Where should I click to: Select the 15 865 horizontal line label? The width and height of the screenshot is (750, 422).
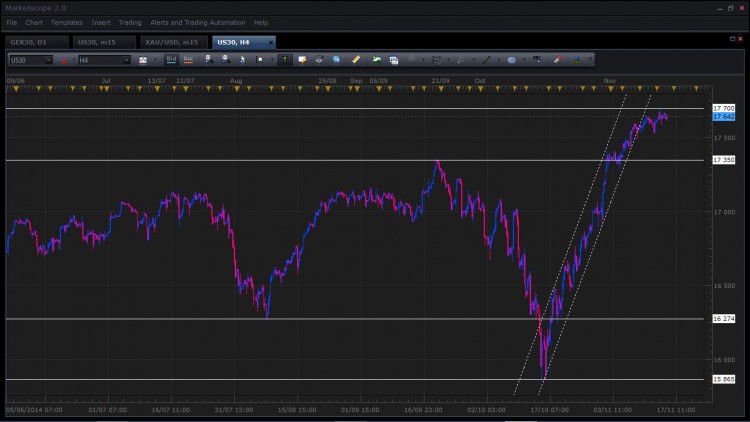point(724,379)
